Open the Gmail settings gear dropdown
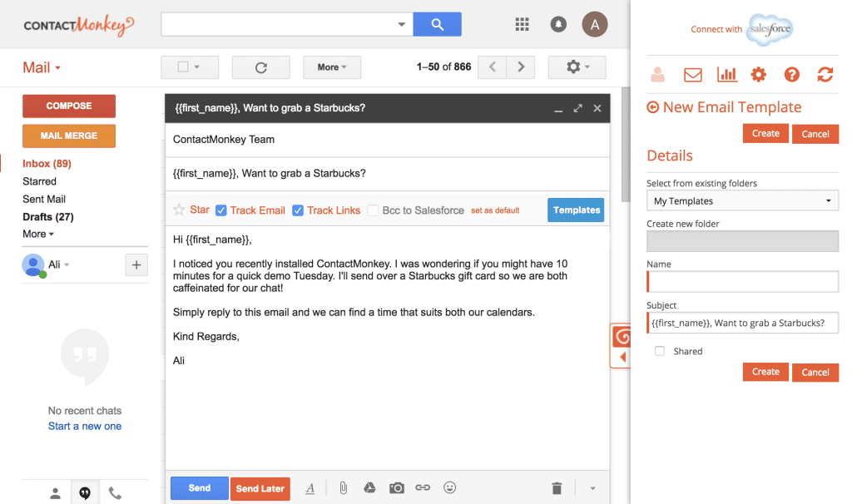 point(577,67)
